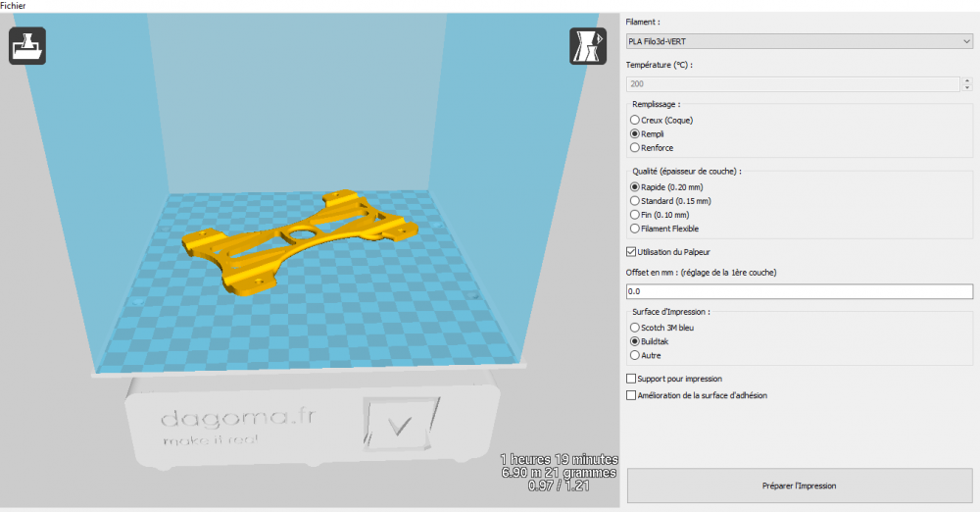Screen dimensions: 980x512
Task: Click the load model icon in the 3D view
Action: pyautogui.click(x=26, y=46)
